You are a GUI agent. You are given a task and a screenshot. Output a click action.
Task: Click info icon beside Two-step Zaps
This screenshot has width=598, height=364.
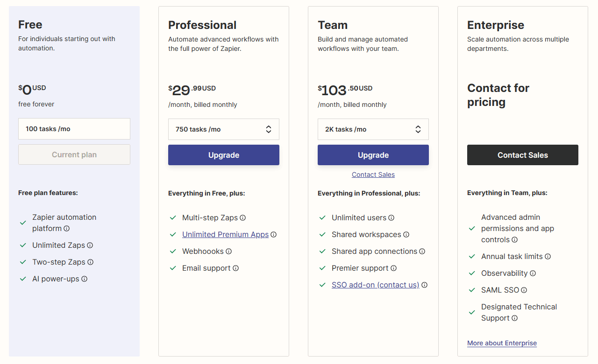pos(91,262)
